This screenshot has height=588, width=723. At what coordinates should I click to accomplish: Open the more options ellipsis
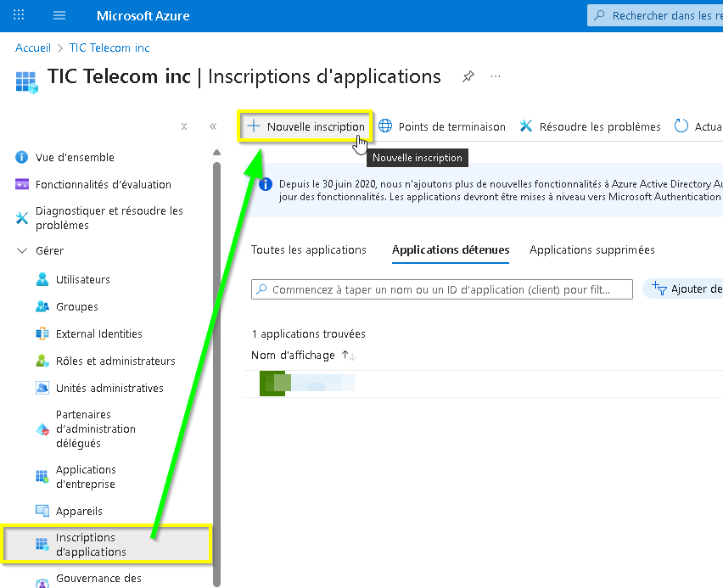click(496, 76)
